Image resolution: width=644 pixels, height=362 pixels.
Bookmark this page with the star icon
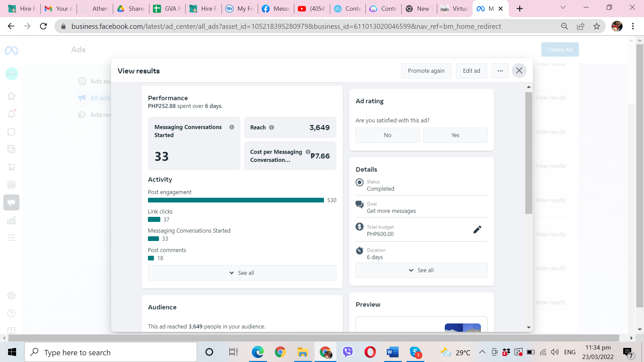pos(597,26)
